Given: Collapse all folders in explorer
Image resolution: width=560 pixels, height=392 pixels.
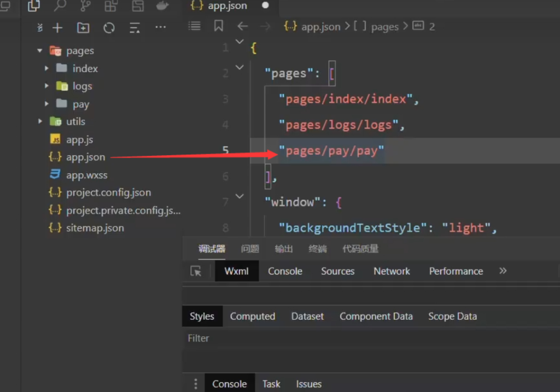Looking at the screenshot, I should [135, 28].
